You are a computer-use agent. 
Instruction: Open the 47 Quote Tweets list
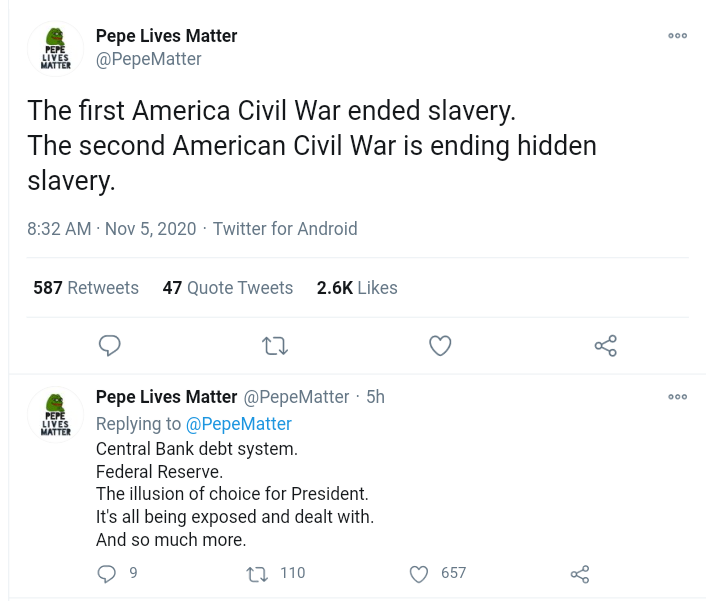click(x=228, y=288)
